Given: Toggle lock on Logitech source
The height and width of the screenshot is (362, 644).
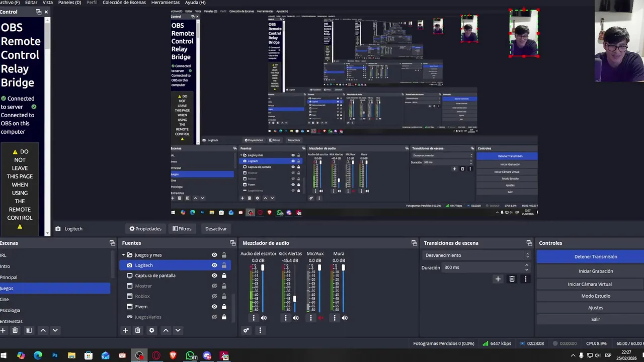Looking at the screenshot, I should pyautogui.click(x=224, y=265).
